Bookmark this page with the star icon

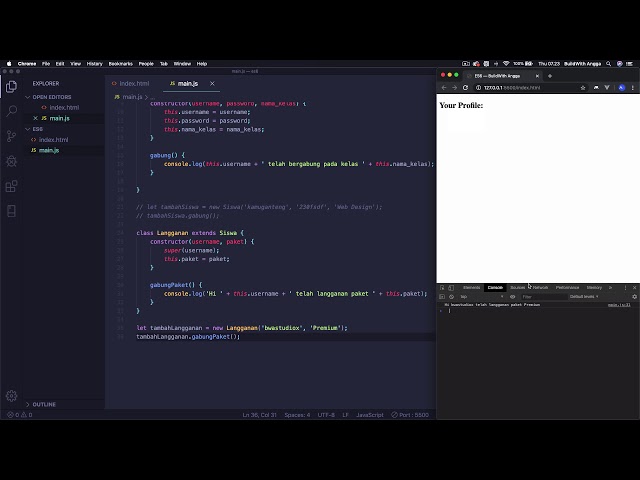click(583, 88)
